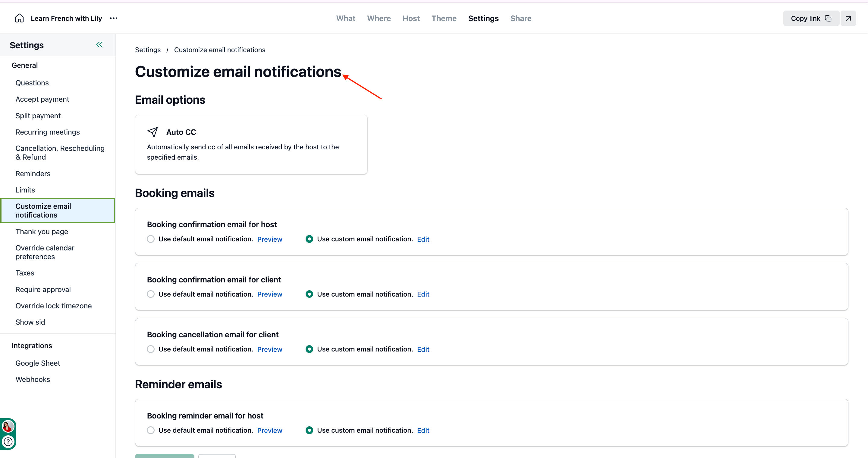Open Webhooks integration
This screenshot has height=458, width=868.
(x=33, y=379)
